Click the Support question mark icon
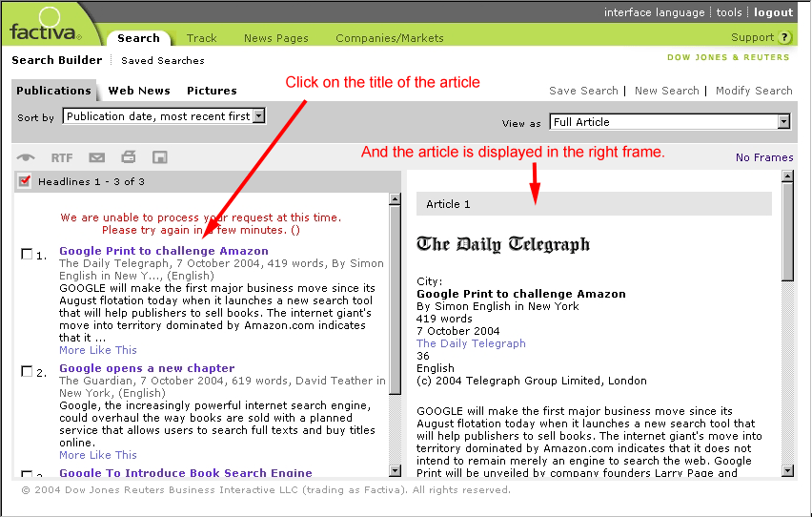The image size is (812, 517). 785,38
